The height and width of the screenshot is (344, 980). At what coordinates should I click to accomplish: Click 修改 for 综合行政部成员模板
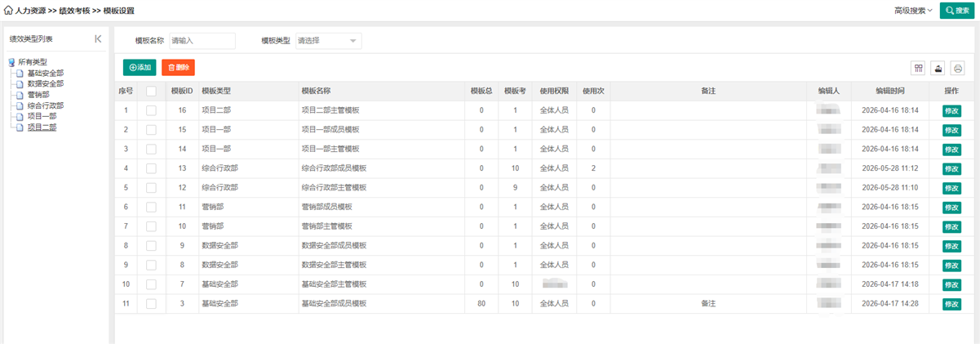coord(951,168)
